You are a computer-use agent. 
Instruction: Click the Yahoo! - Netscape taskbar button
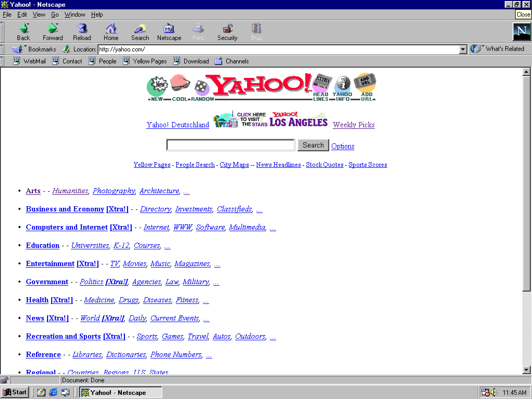tap(121, 392)
